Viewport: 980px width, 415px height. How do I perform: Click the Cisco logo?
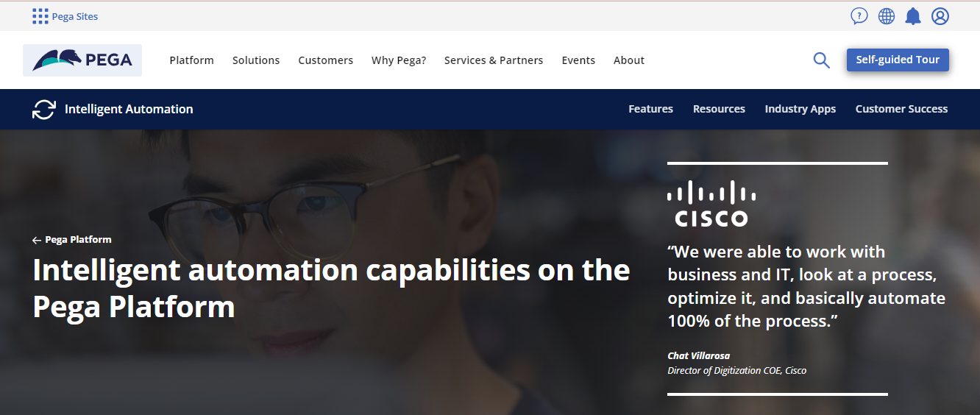[711, 203]
